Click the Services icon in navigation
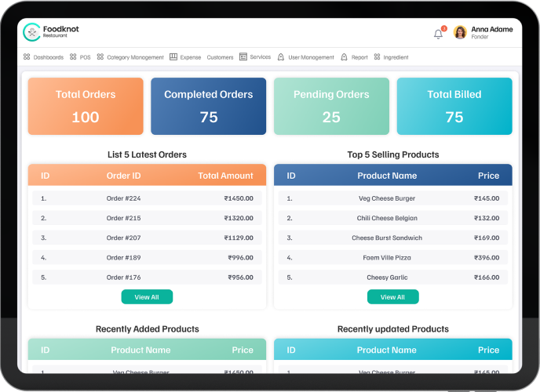This screenshot has width=540, height=392. tap(243, 57)
